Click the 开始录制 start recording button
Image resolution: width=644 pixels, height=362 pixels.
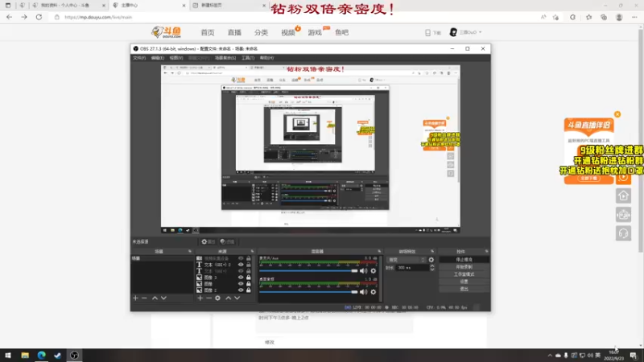click(x=464, y=267)
